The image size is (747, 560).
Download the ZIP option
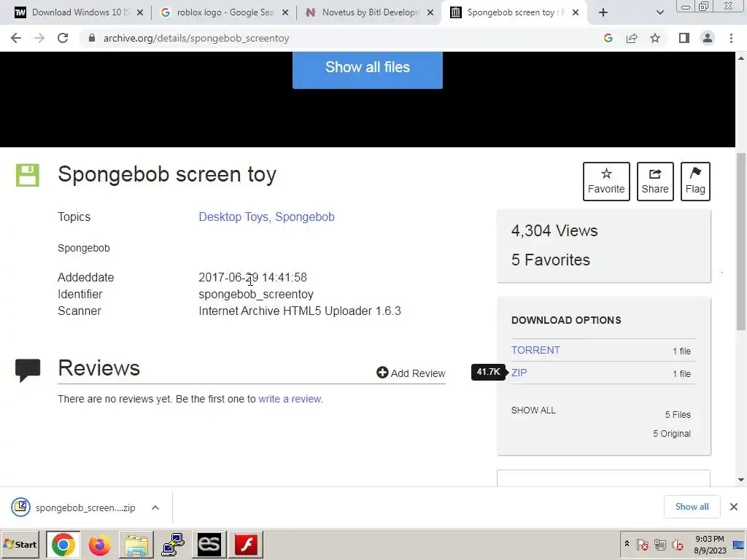click(x=519, y=373)
